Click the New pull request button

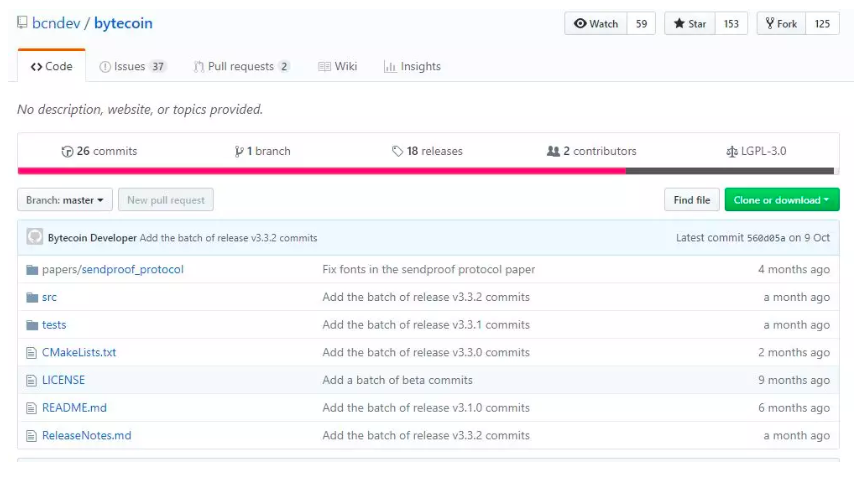tap(165, 200)
